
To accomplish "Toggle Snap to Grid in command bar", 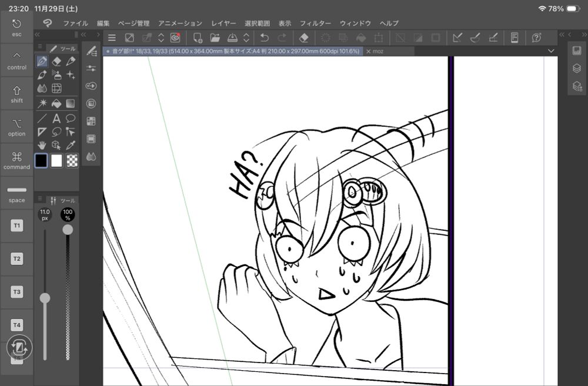I will (493, 38).
